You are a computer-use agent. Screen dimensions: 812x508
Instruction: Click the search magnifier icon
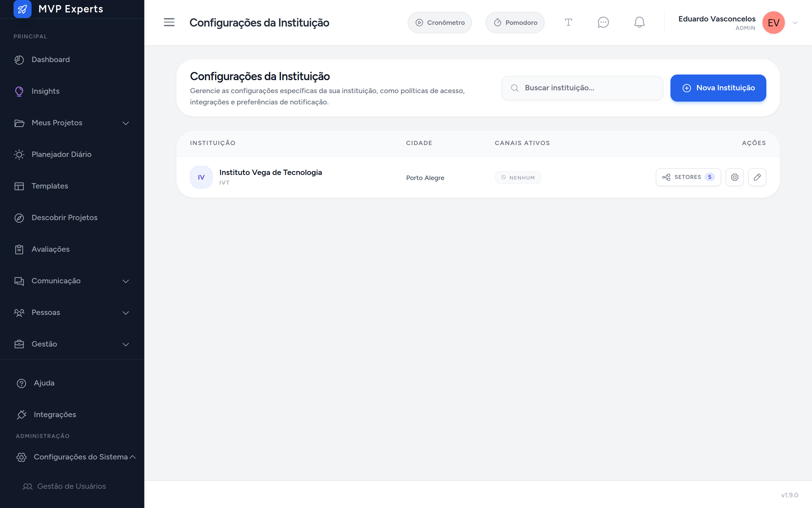tap(514, 88)
